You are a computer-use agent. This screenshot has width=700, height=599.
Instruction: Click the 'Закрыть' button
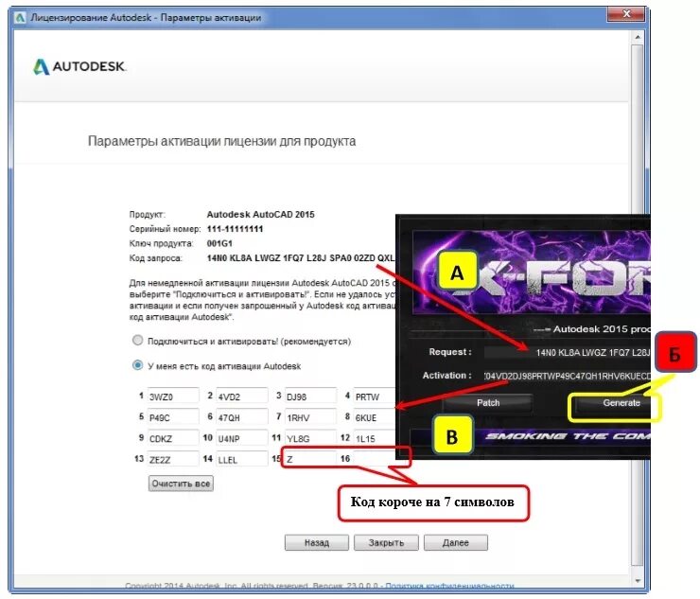(x=386, y=543)
